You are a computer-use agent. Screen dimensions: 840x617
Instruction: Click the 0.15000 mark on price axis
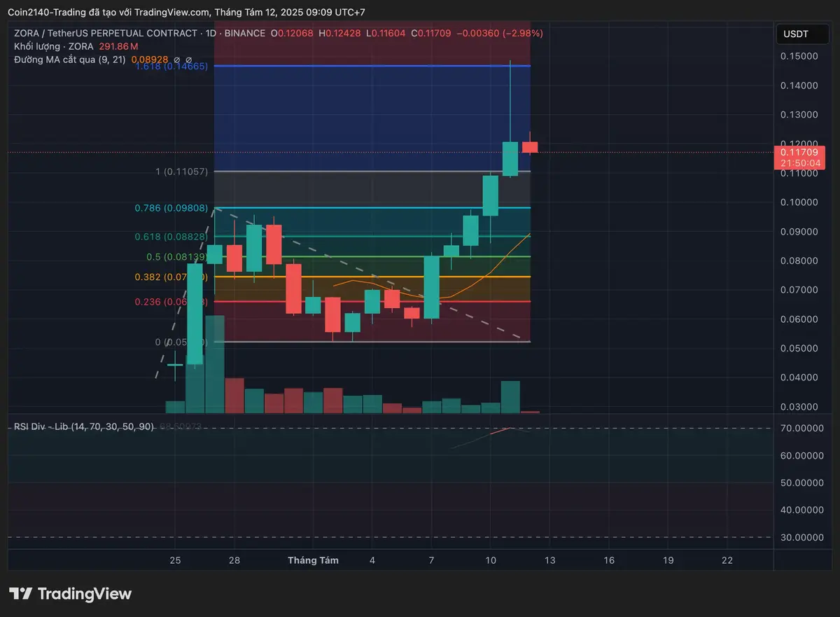[x=799, y=56]
